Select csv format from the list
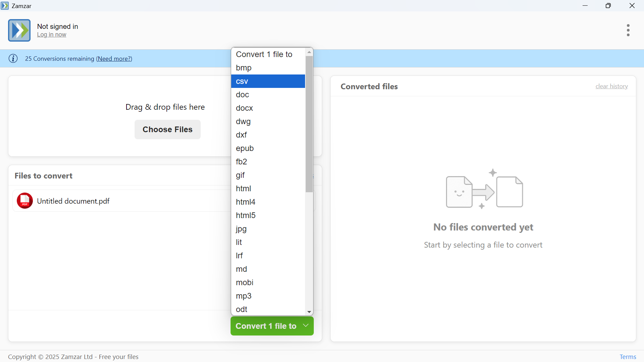 (268, 81)
